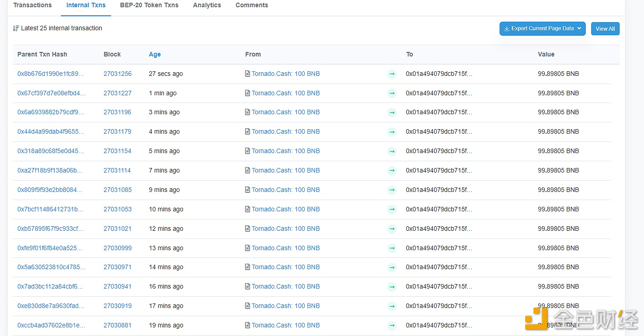Click 99.89805 BNB value in 27 secs ago row
The image size is (644, 336).
coord(558,74)
